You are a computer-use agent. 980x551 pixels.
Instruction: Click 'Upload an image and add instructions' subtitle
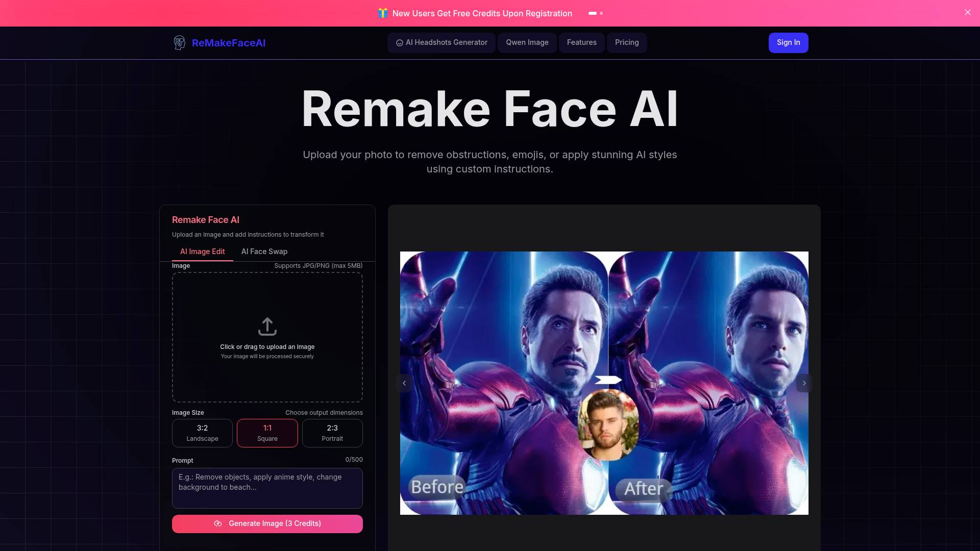(248, 235)
